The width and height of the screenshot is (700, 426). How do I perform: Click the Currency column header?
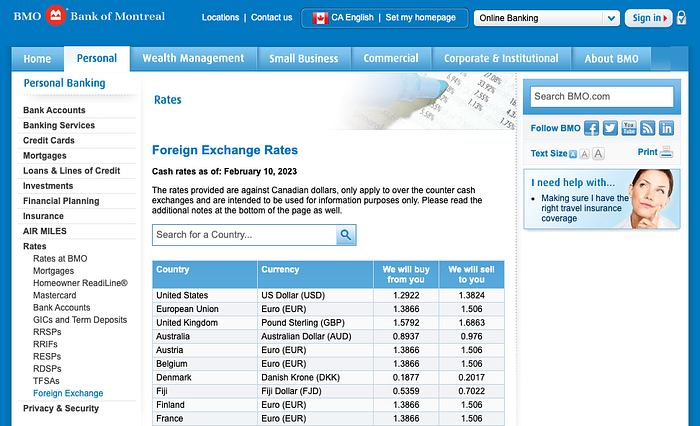[x=315, y=275]
